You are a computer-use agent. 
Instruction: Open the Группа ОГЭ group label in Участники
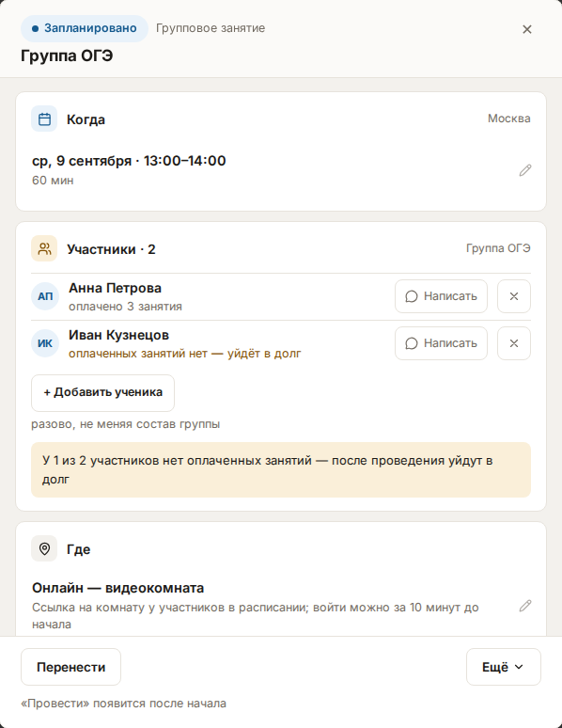(x=498, y=248)
